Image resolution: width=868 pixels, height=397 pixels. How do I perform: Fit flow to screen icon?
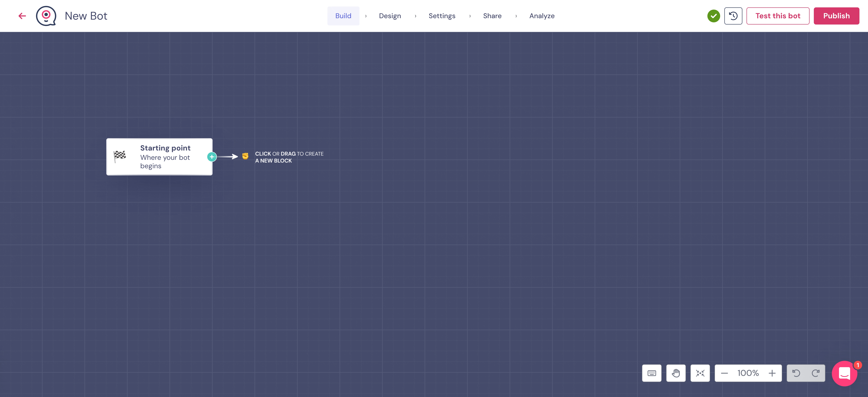pyautogui.click(x=700, y=373)
